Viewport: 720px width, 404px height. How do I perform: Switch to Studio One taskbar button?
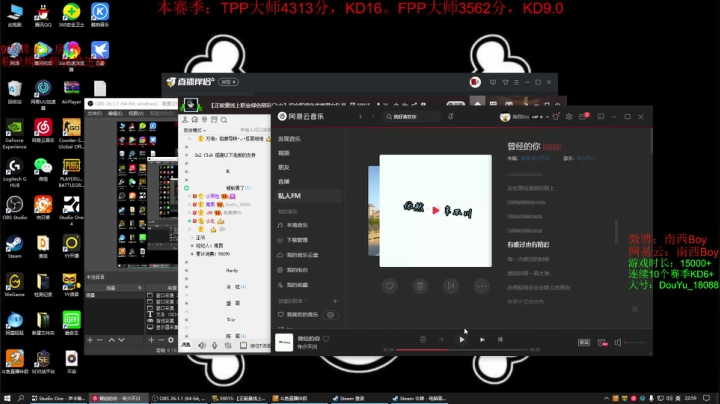coord(59,398)
